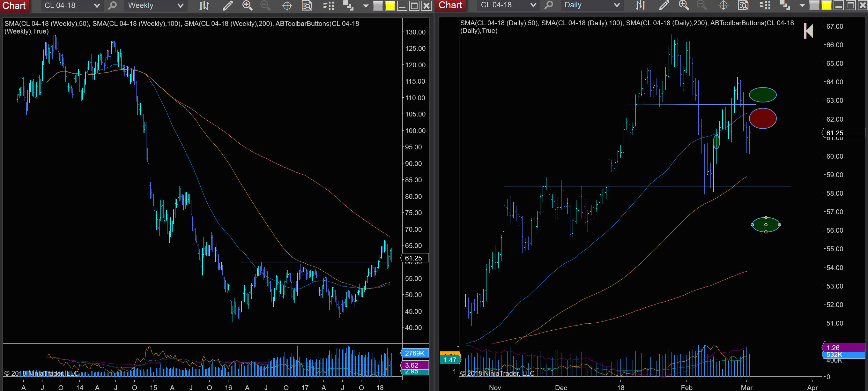Maximize the Daily chart window
Image resolution: width=868 pixels, height=391 pixels.
(x=850, y=5)
